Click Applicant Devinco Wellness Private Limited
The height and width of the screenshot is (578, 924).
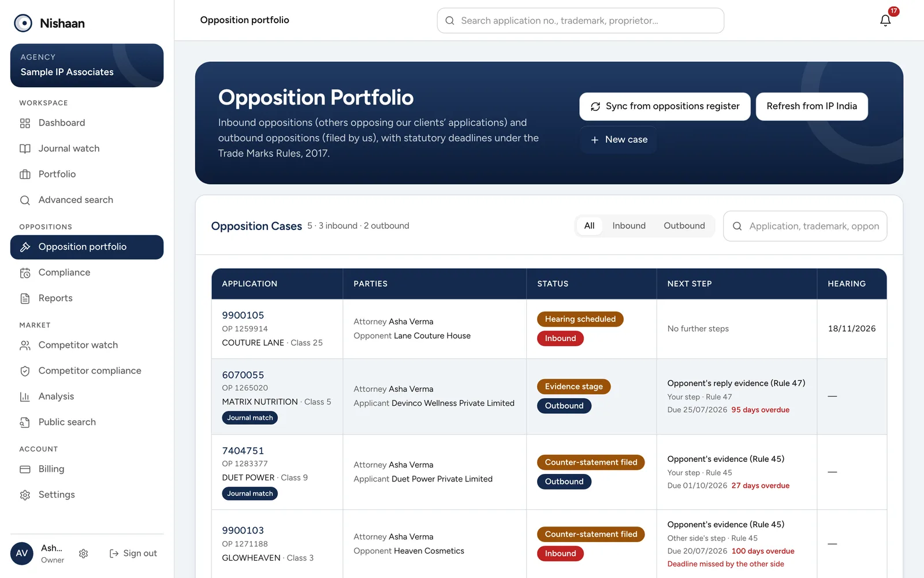point(434,403)
